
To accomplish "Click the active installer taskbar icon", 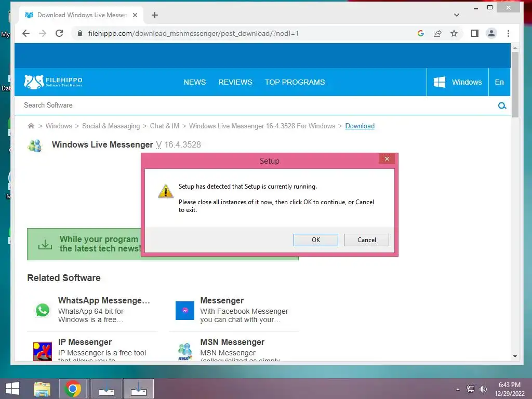I will click(x=138, y=389).
